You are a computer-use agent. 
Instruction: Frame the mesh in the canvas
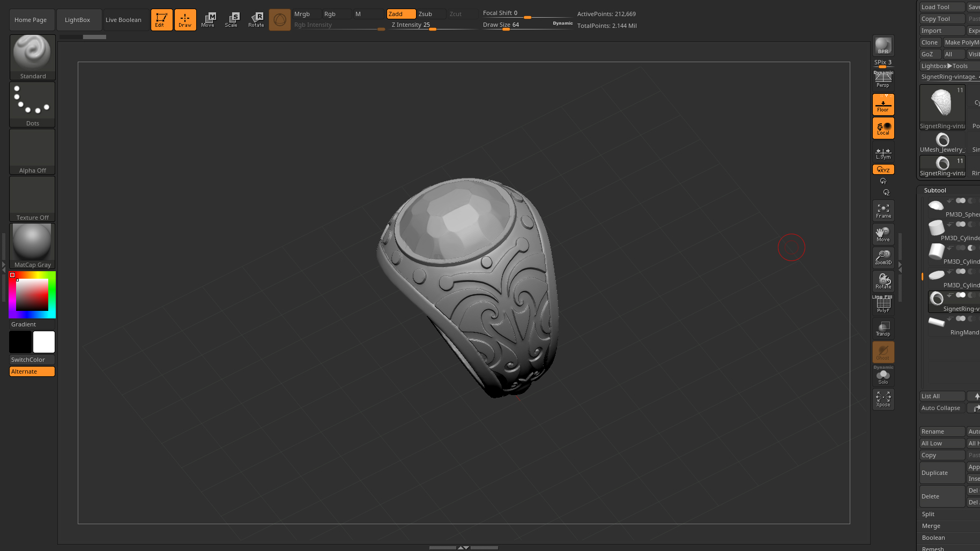[883, 211]
